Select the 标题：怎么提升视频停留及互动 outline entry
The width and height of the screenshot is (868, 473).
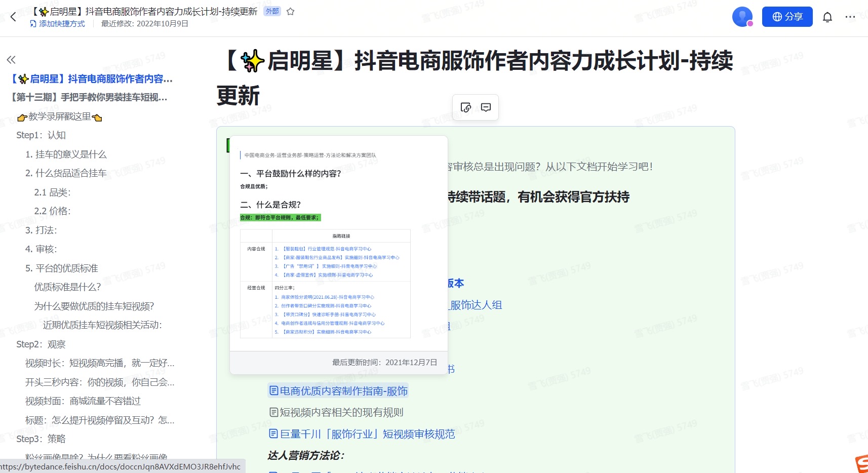click(100, 420)
